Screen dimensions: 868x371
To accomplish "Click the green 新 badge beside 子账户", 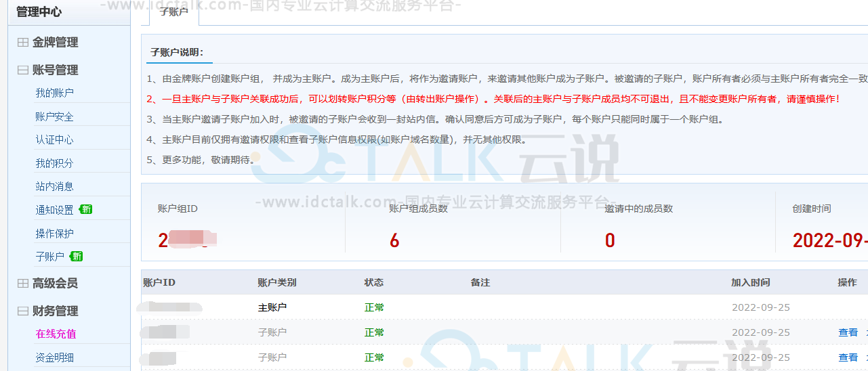I will 76,256.
